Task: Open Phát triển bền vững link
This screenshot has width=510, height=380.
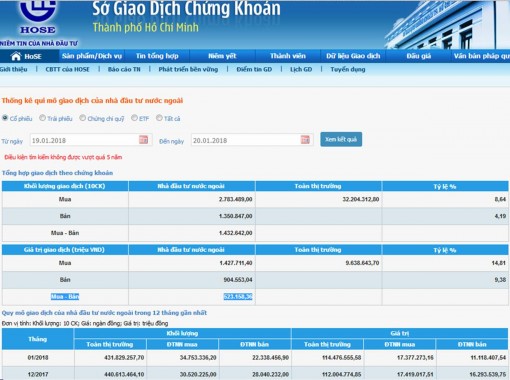Action: [188, 69]
